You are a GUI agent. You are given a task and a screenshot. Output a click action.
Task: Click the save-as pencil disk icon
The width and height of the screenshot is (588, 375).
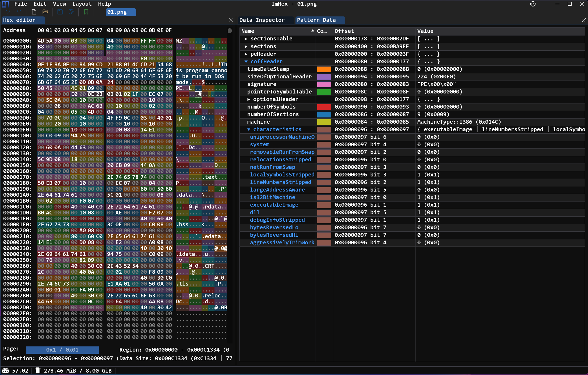coord(71,12)
